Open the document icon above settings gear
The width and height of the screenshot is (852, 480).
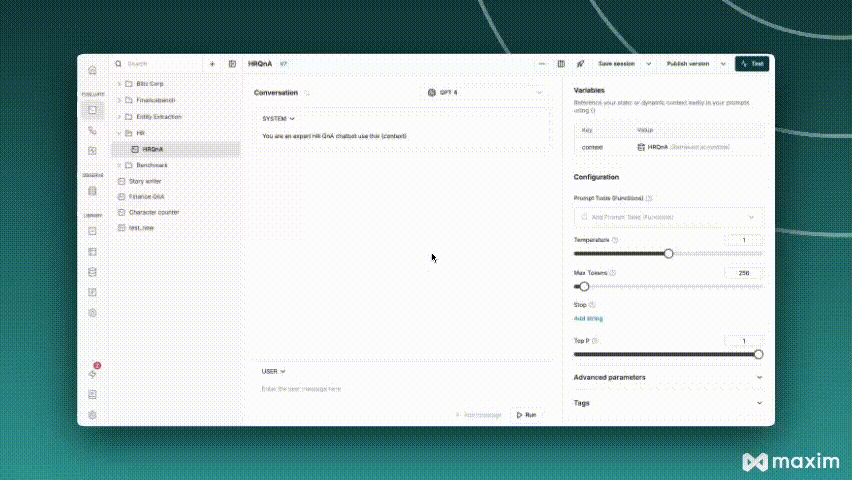[x=92, y=395]
